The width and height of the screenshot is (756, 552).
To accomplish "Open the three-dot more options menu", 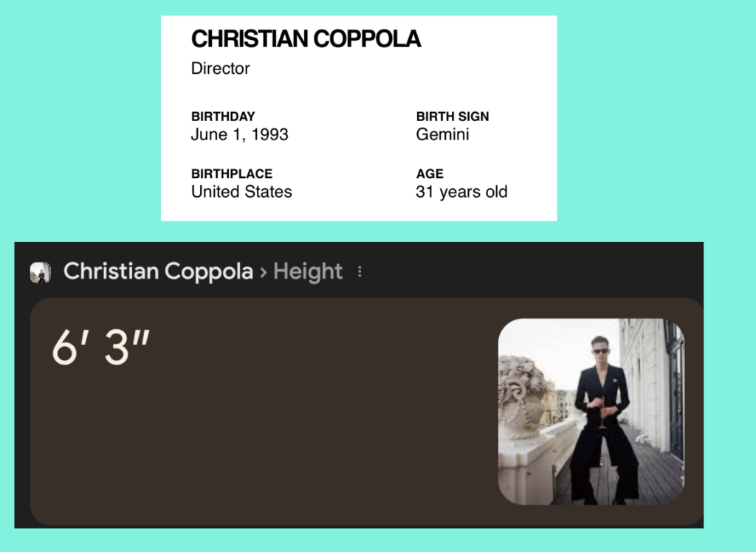I will coord(360,272).
